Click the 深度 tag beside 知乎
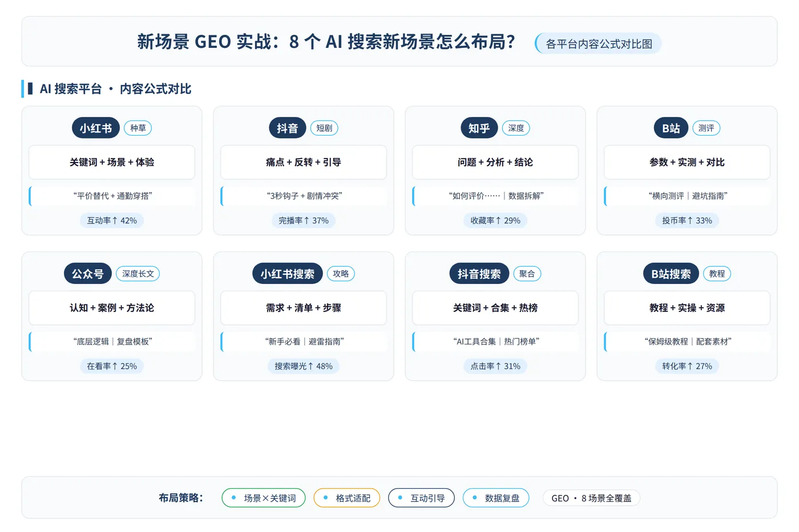The image size is (799, 532). [516, 128]
